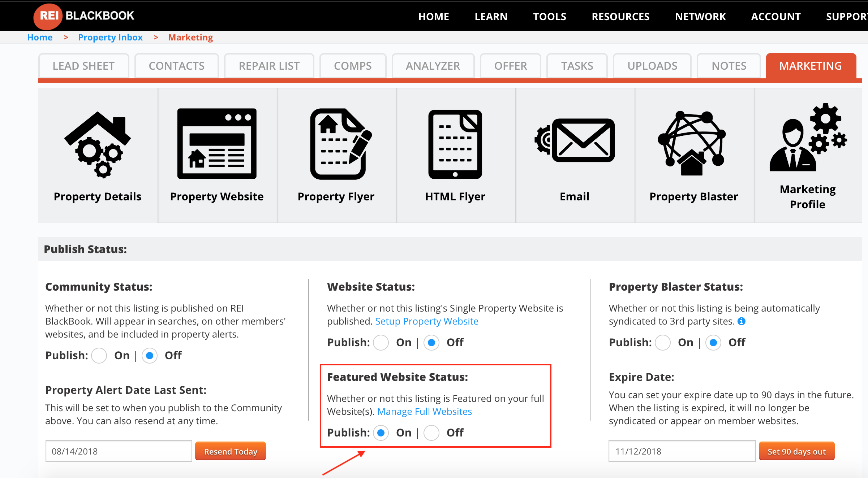This screenshot has height=478, width=868.
Task: Edit the Expire Date field
Action: coord(682,451)
